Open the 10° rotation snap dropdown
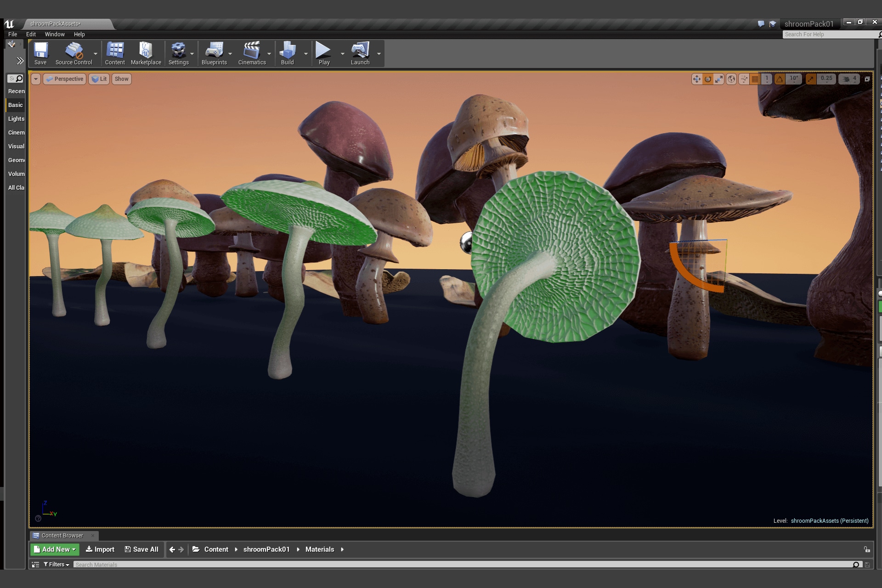 [794, 79]
